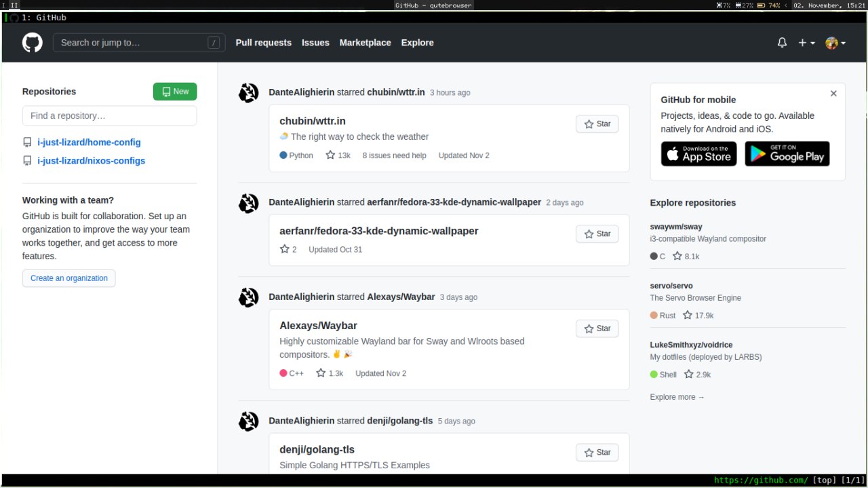
Task: Click avatar next to Waybar activity
Action: tap(249, 297)
